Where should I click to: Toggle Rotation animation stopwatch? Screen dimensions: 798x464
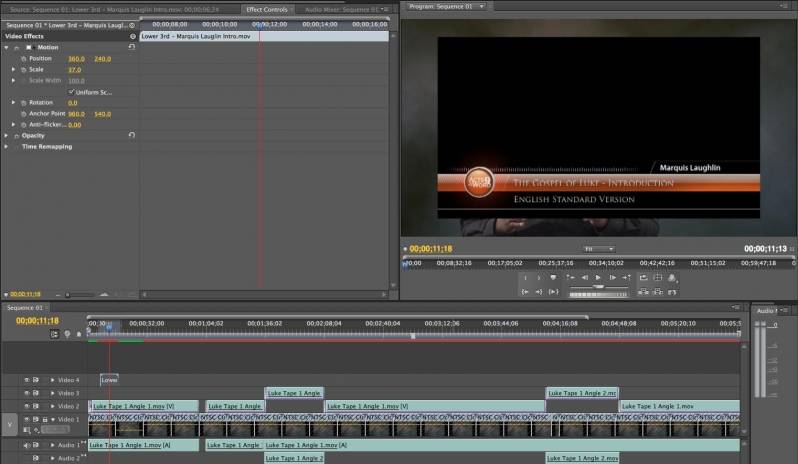[x=22, y=102]
